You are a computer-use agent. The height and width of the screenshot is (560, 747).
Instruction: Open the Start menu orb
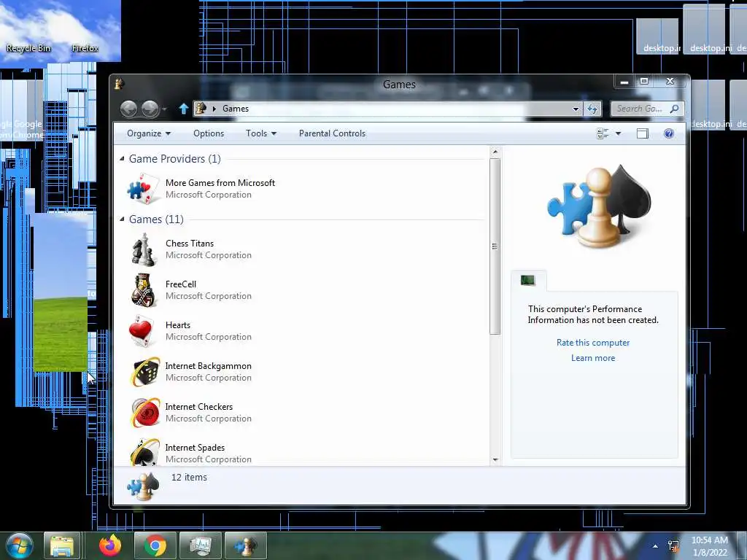pyautogui.click(x=20, y=545)
